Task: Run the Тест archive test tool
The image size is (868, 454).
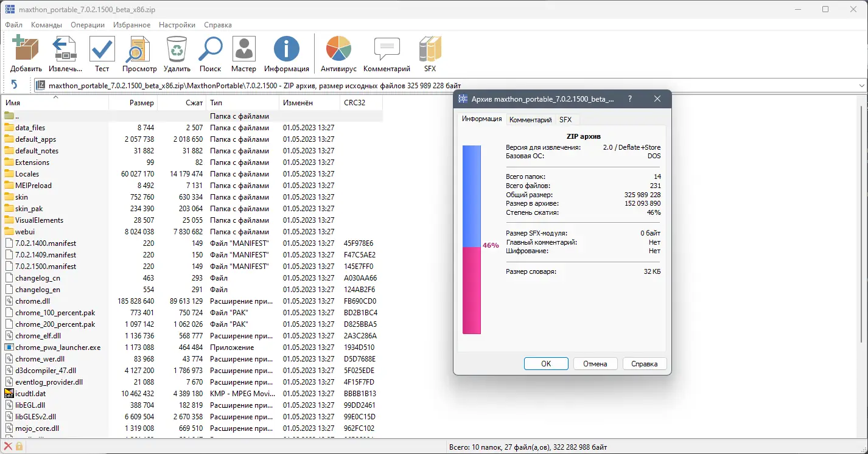Action: click(102, 49)
